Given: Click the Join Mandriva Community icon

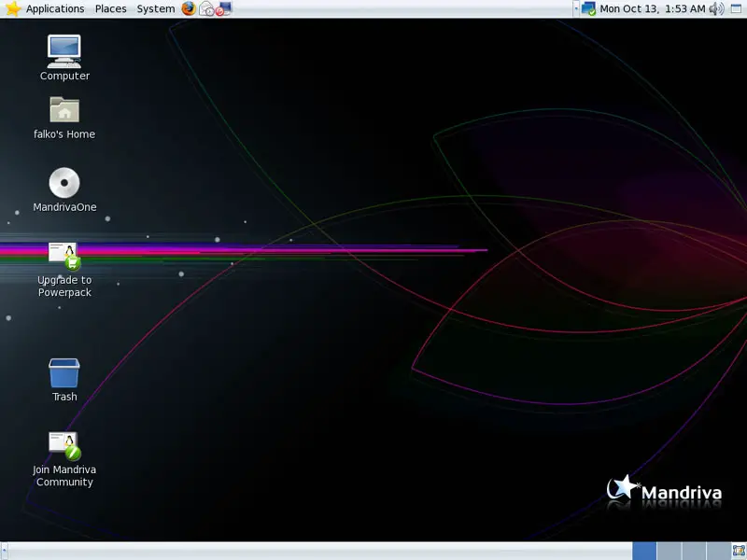Looking at the screenshot, I should [64, 446].
